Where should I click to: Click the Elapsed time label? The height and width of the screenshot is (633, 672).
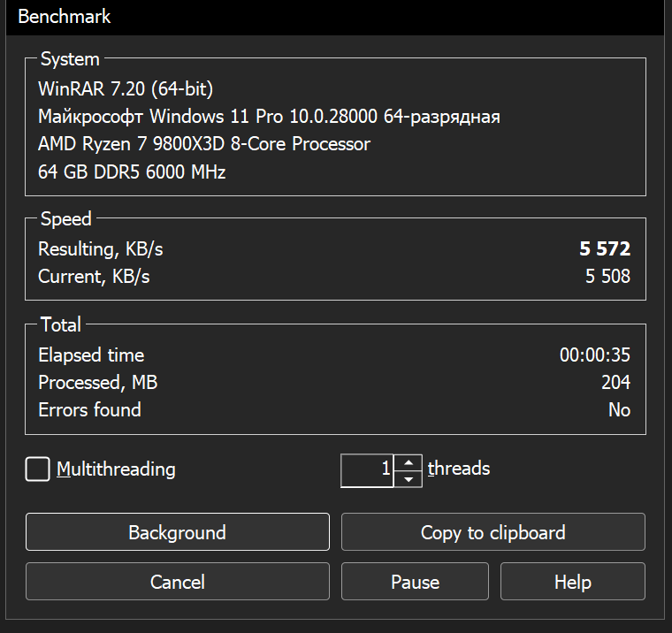(x=91, y=355)
